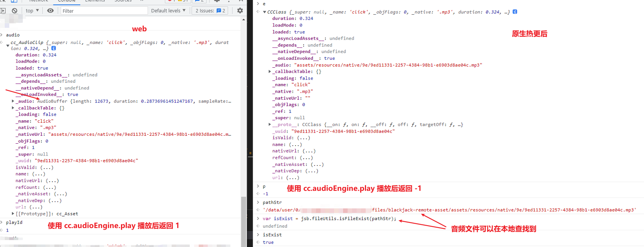Image resolution: width=644 pixels, height=247 pixels.
Task: Clear the console output
Action: pyautogui.click(x=15, y=11)
